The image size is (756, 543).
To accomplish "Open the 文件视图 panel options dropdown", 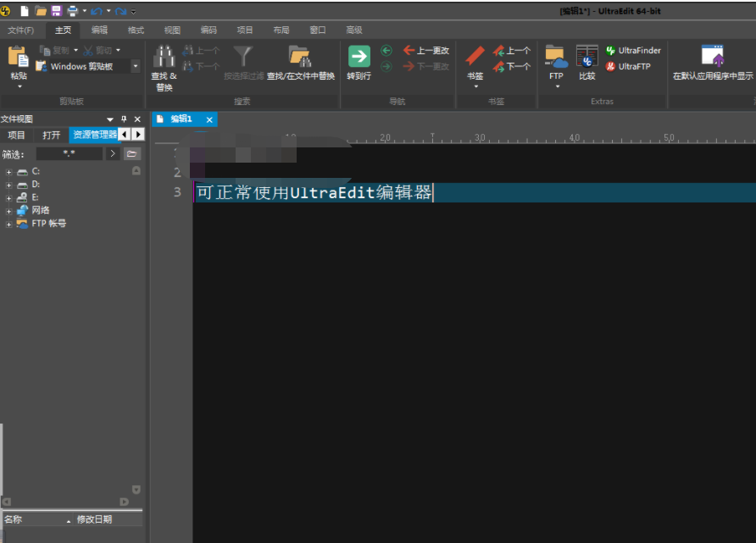I will click(110, 119).
